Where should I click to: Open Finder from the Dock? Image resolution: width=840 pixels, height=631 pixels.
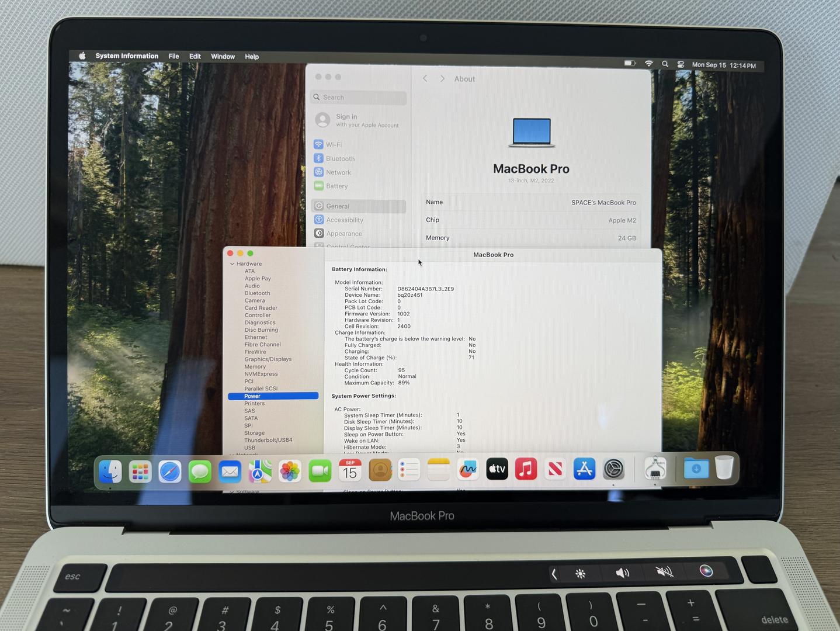tap(110, 471)
